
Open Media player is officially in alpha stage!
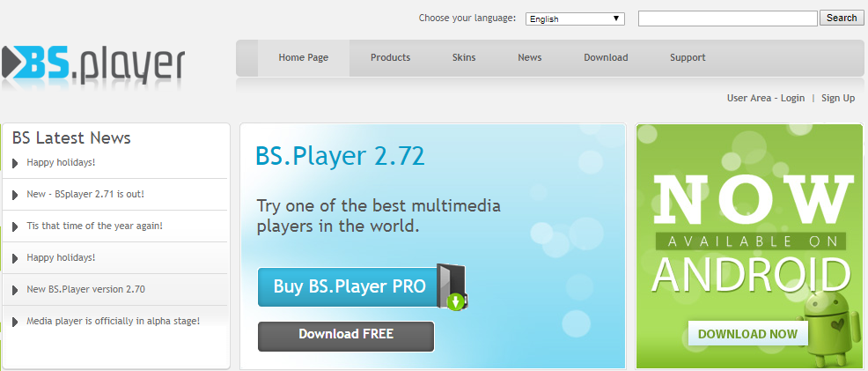click(113, 321)
